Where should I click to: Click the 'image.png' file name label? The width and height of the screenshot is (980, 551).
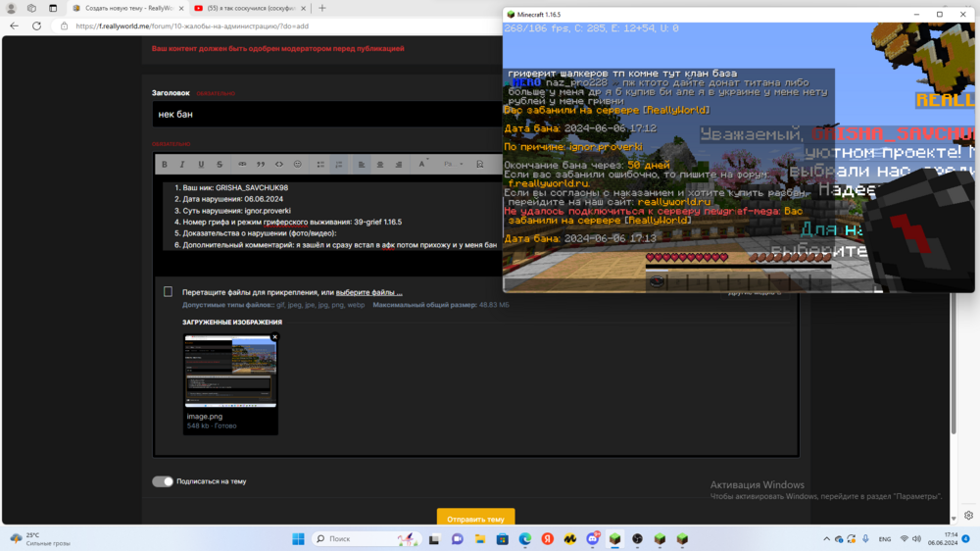(x=205, y=417)
